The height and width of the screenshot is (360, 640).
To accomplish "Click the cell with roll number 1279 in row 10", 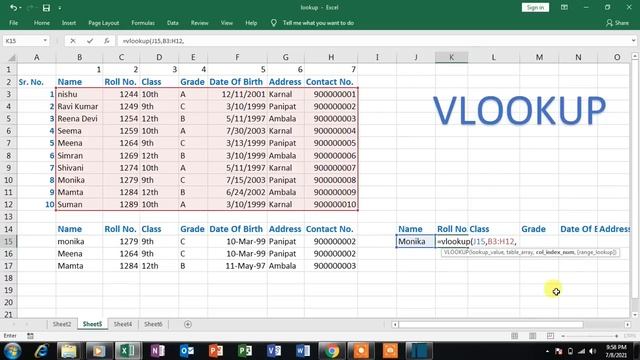I will point(121,180).
